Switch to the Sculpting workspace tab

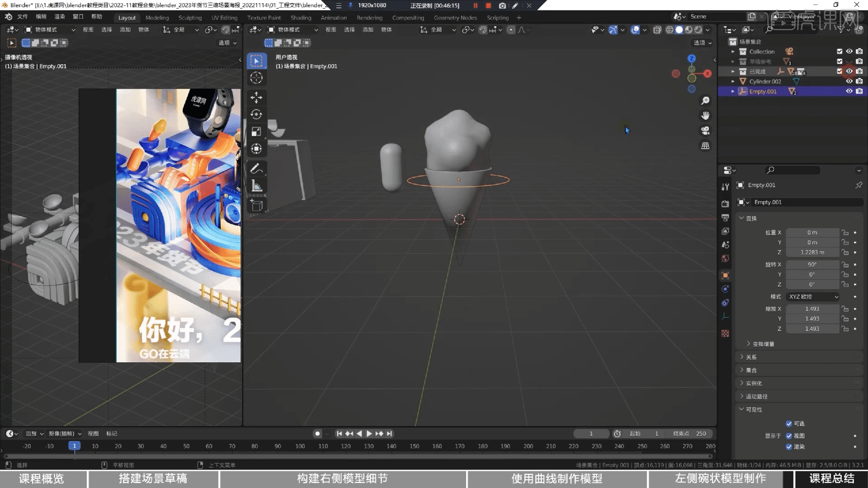pyautogui.click(x=190, y=18)
